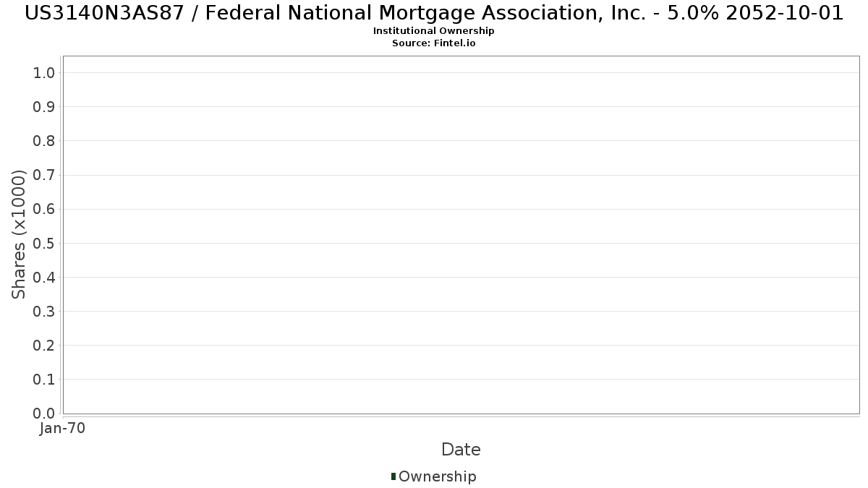Click the Ownership legend label
The width and height of the screenshot is (868, 488).
tap(437, 476)
